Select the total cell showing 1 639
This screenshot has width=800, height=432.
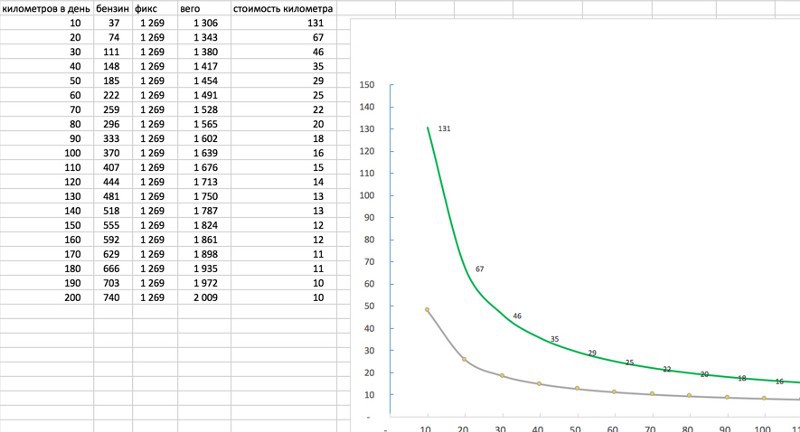pos(204,153)
